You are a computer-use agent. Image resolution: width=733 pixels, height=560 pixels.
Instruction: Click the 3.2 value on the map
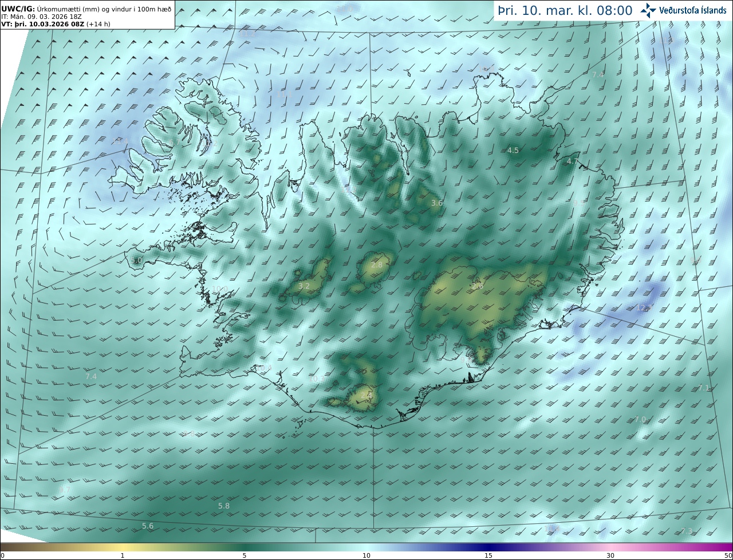[x=304, y=286]
